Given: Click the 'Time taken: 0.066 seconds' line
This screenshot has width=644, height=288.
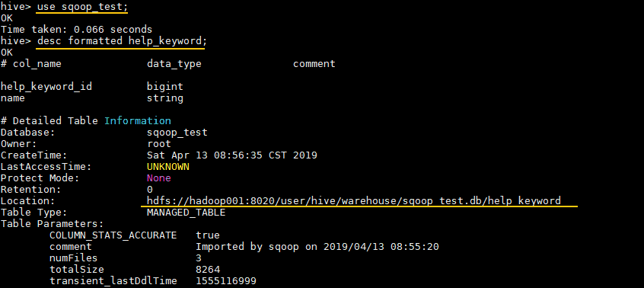Looking at the screenshot, I should 76,30.
